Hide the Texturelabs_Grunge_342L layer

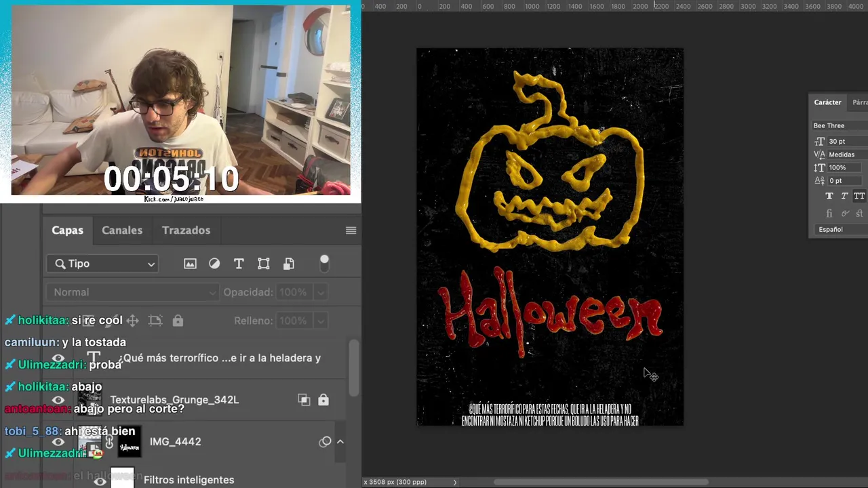pos(58,400)
